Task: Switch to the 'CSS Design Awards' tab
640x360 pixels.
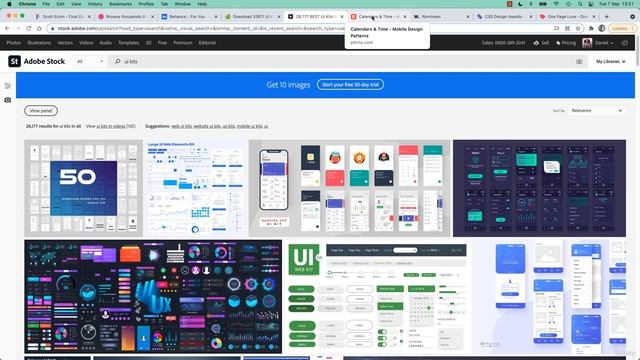Action: [503, 17]
